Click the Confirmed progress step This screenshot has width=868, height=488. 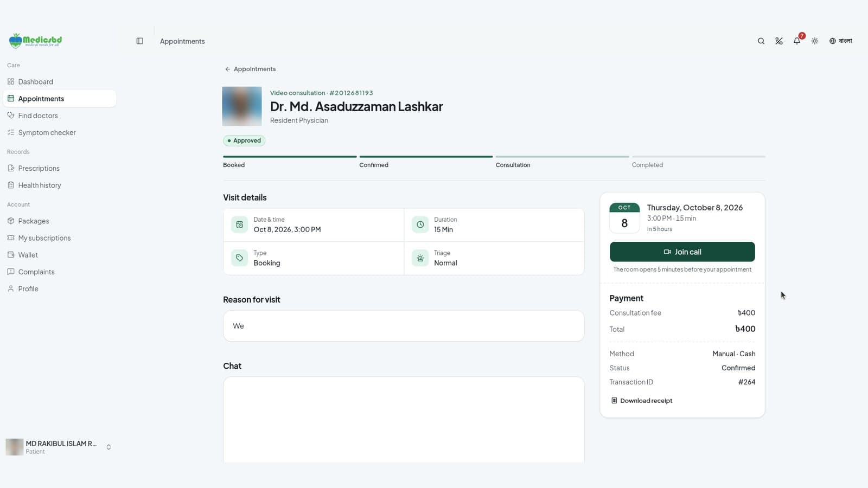[x=426, y=162]
